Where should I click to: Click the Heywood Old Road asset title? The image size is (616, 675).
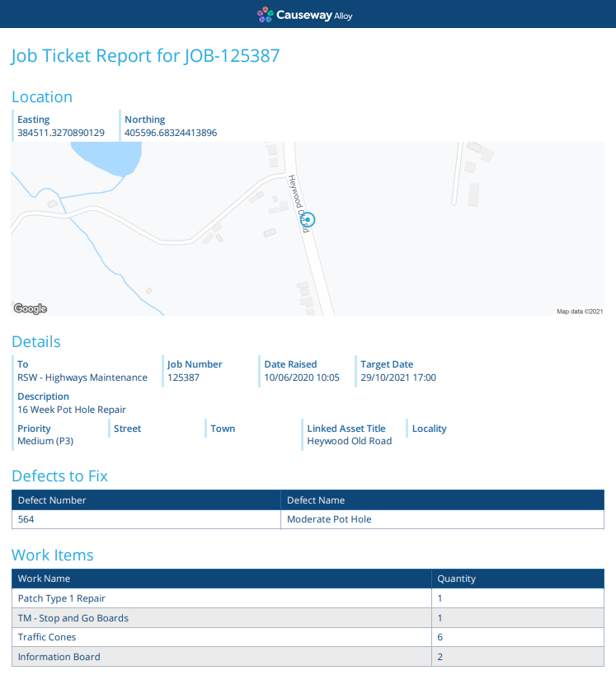coord(350,441)
